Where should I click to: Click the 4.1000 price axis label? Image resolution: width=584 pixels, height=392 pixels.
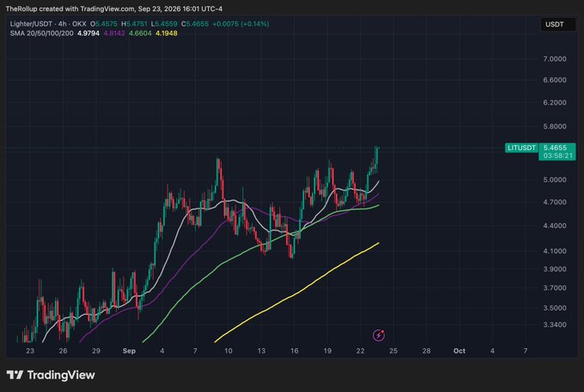pos(555,251)
